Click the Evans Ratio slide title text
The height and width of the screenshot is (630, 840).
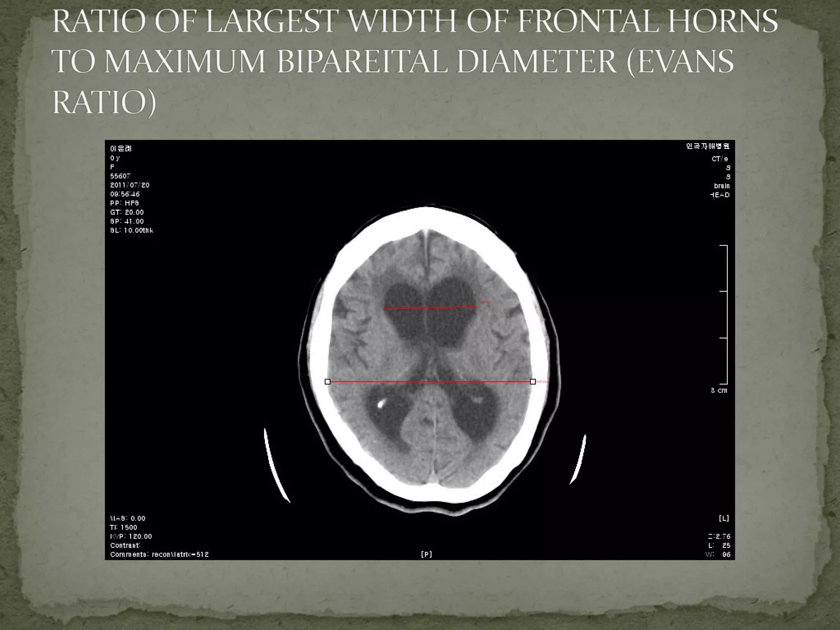pyautogui.click(x=414, y=62)
